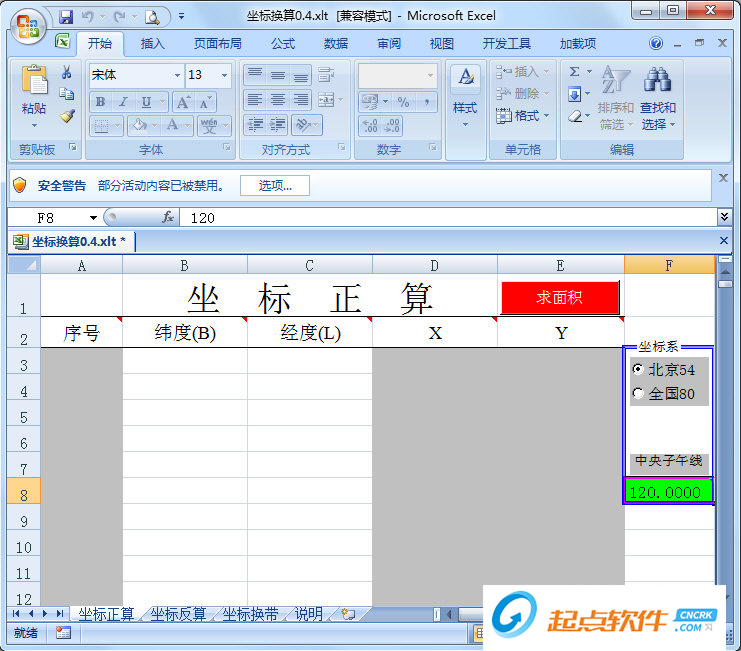Click the phonetic guide wén icon

[x=209, y=126]
